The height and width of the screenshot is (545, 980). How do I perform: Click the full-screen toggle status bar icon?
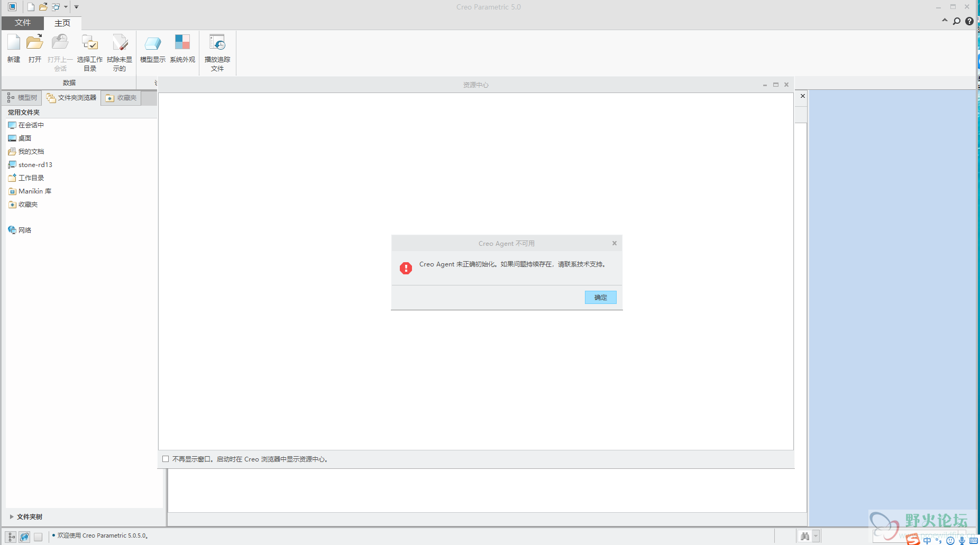[38, 537]
